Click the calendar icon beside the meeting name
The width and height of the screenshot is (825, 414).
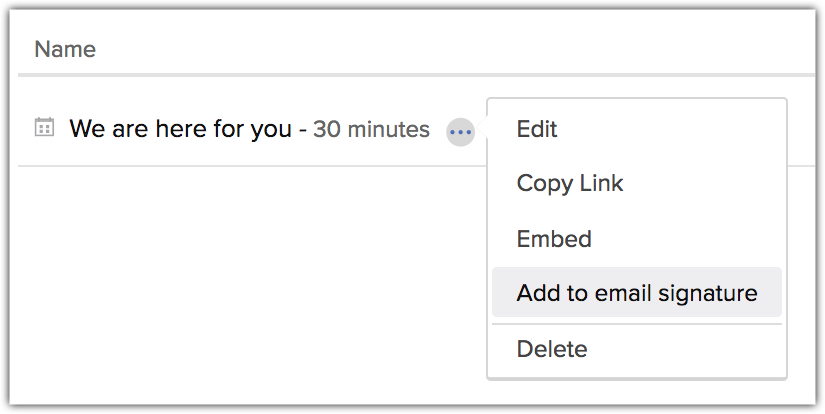pos(44,127)
